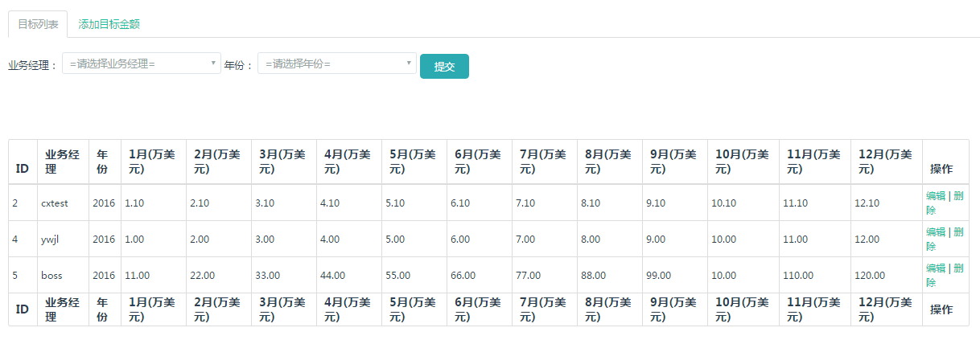
Task: Open the 业务经理 dropdown selector
Action: click(142, 63)
